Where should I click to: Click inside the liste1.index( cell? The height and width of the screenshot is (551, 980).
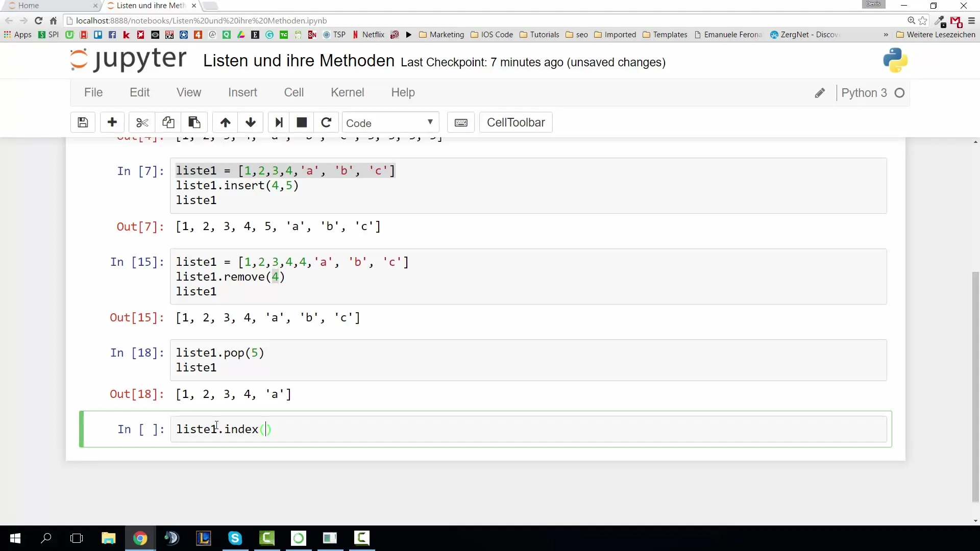(528, 429)
